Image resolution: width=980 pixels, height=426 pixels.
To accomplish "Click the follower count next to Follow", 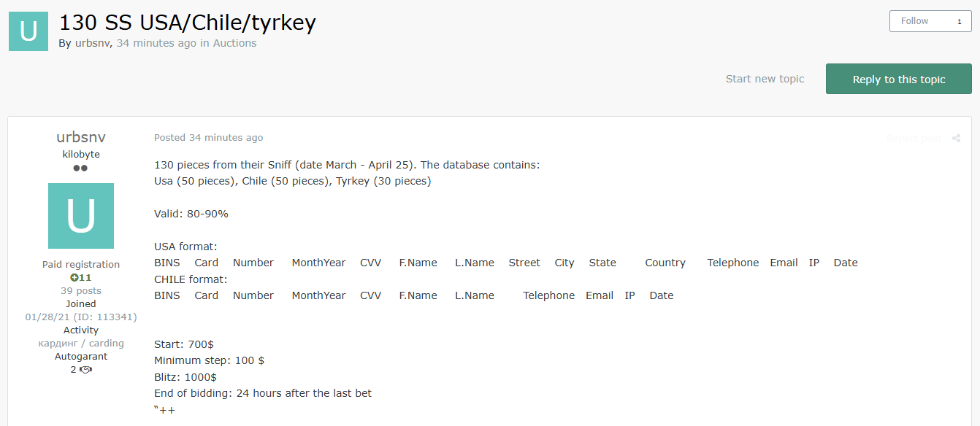I will tap(960, 22).
